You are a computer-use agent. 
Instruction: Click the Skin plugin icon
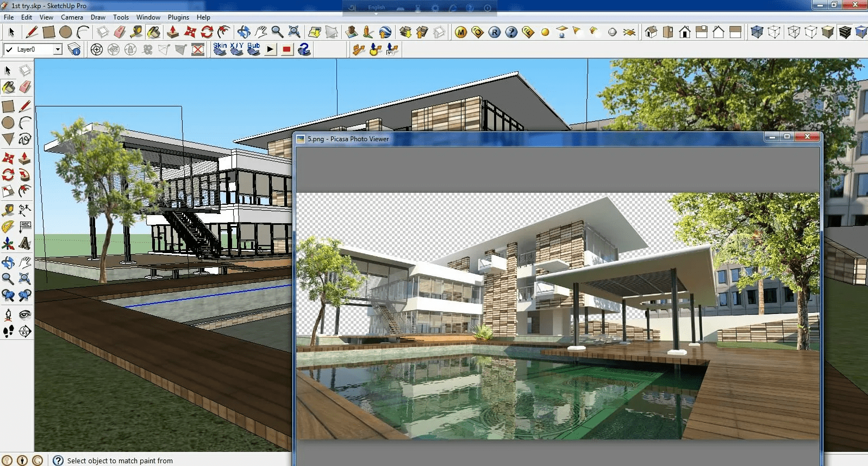click(220, 49)
